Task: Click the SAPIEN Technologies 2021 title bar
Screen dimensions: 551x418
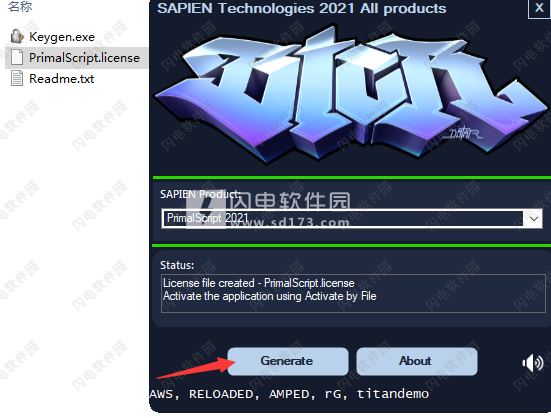Action: 302,8
